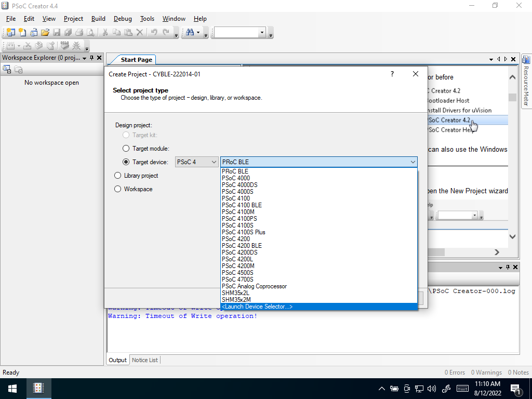Open the Debug menu
Screen dimensions: 532x399
click(123, 19)
